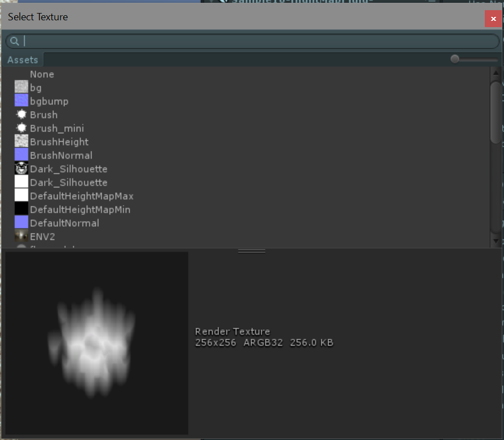Click the white DefaultHeightMapMax icon
The height and width of the screenshot is (440, 504).
(x=21, y=195)
